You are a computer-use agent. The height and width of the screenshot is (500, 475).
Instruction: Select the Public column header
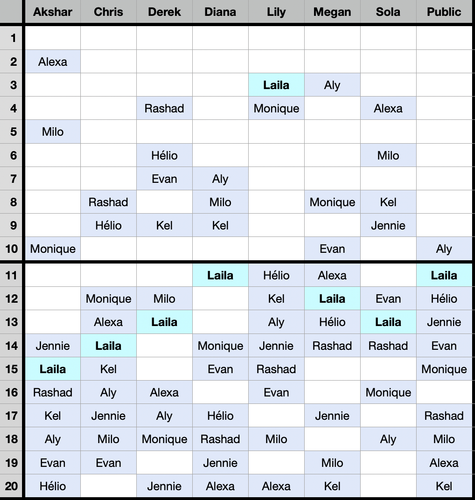[x=444, y=12]
